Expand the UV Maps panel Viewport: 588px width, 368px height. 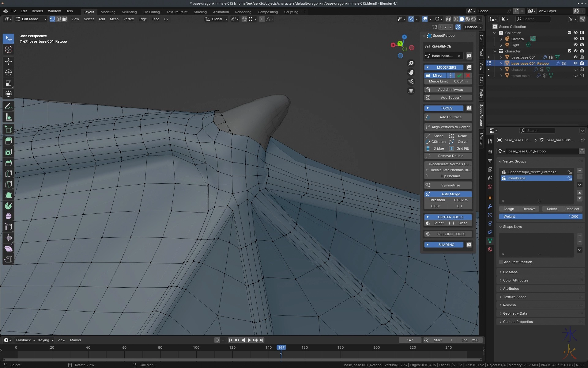[510, 272]
